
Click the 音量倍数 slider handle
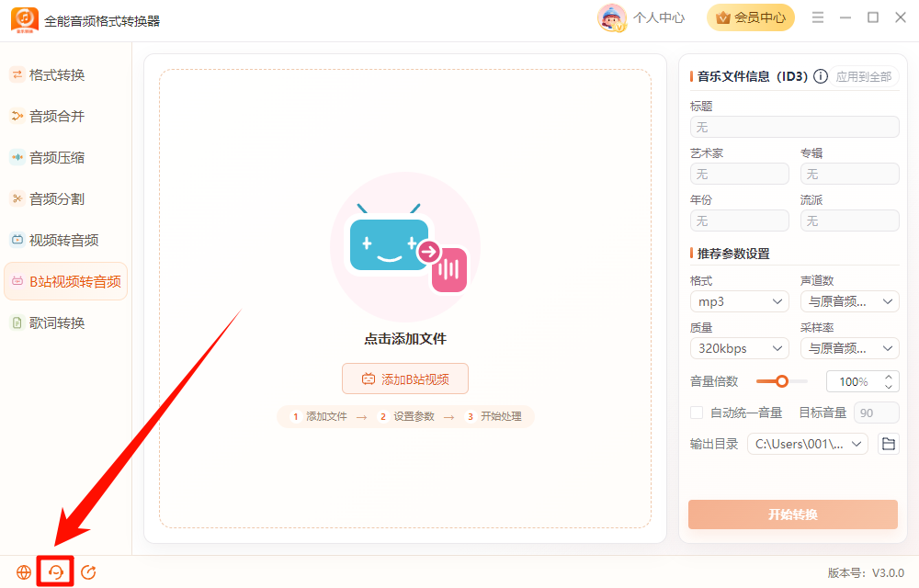point(782,381)
